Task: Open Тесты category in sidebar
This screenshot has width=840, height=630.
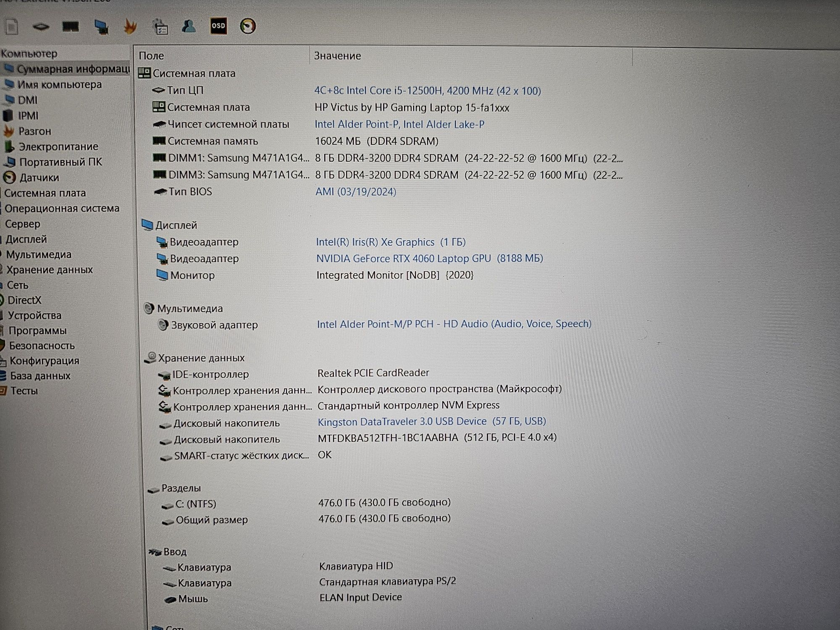Action: pos(24,391)
